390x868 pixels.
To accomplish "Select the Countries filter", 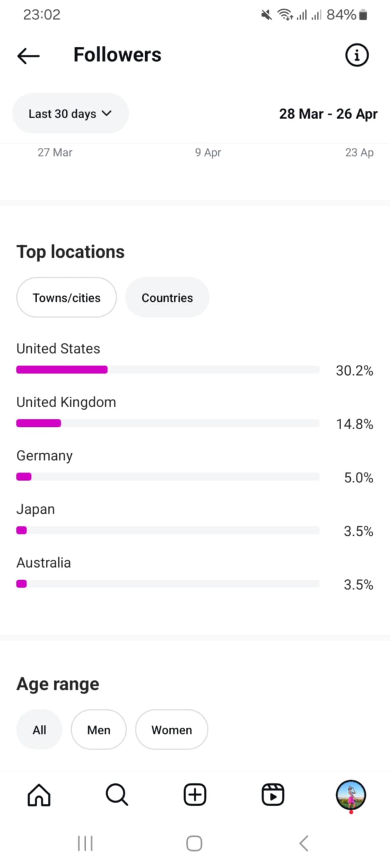I will point(167,298).
